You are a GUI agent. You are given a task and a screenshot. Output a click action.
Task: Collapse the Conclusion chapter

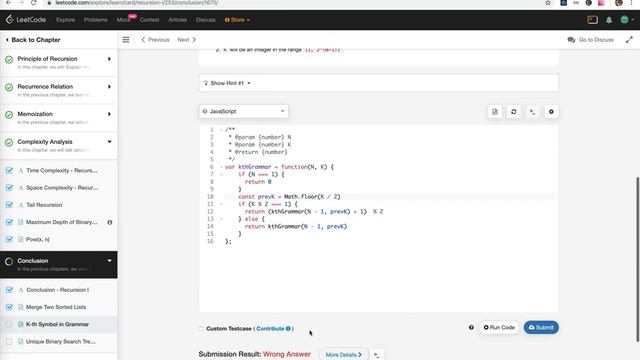tap(109, 260)
